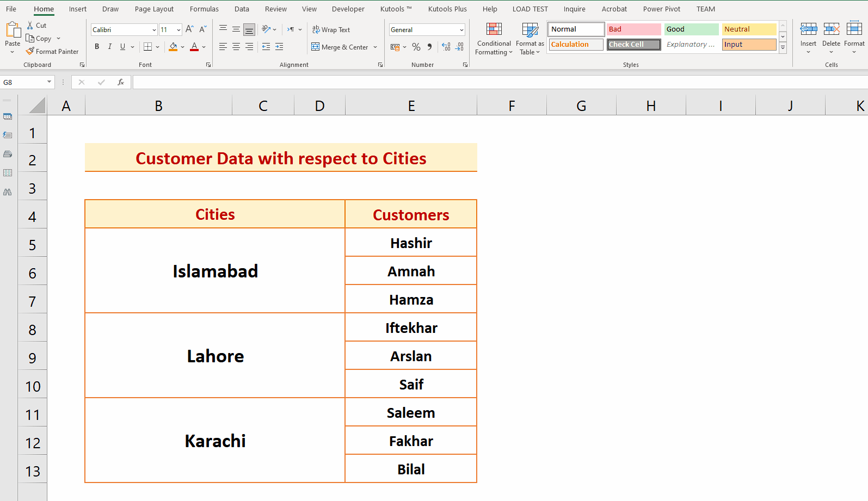Toggle align text left
This screenshot has height=501, width=868.
[x=223, y=47]
